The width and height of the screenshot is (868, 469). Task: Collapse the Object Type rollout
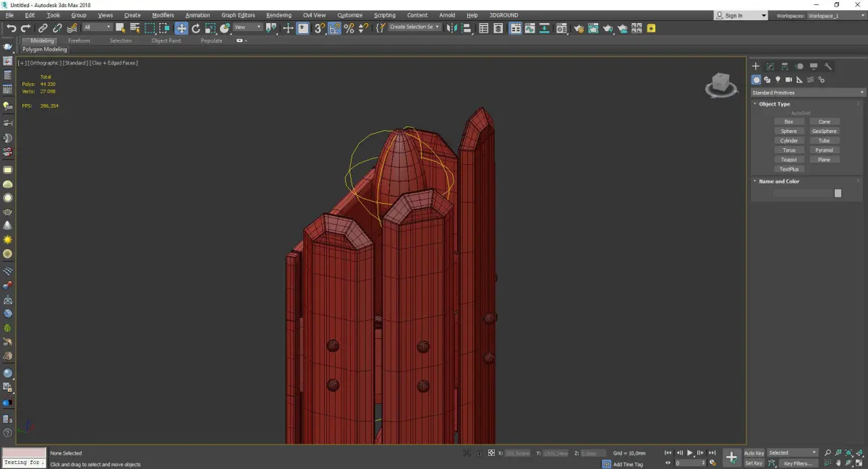(x=774, y=104)
